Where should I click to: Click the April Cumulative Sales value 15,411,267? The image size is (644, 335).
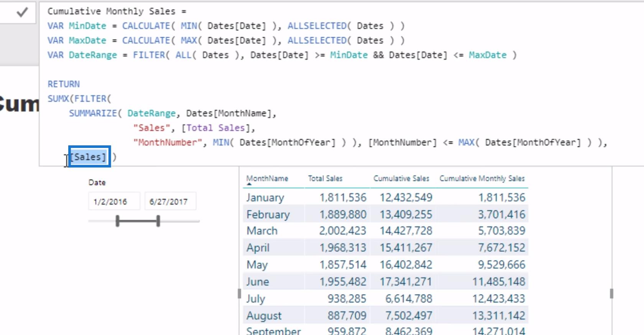coord(406,248)
